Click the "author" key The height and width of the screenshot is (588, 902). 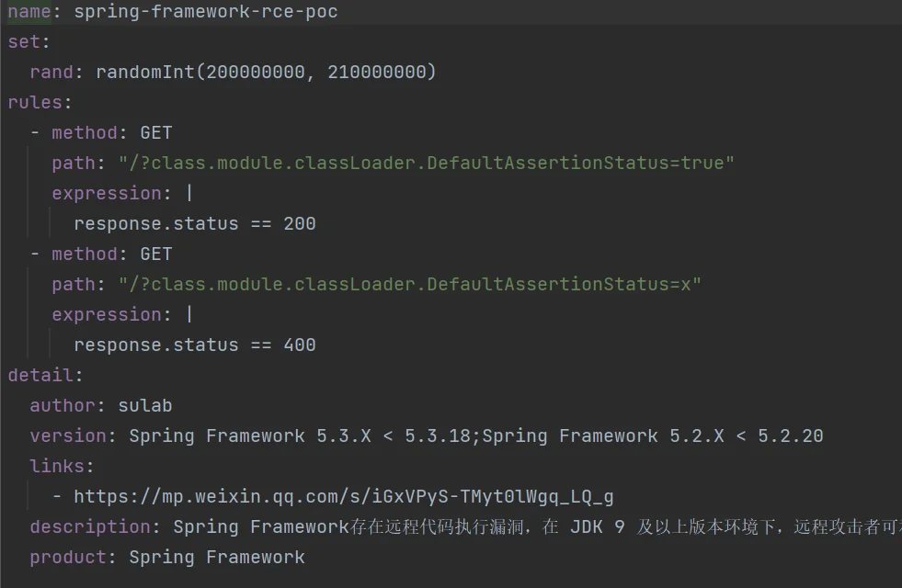pos(63,406)
